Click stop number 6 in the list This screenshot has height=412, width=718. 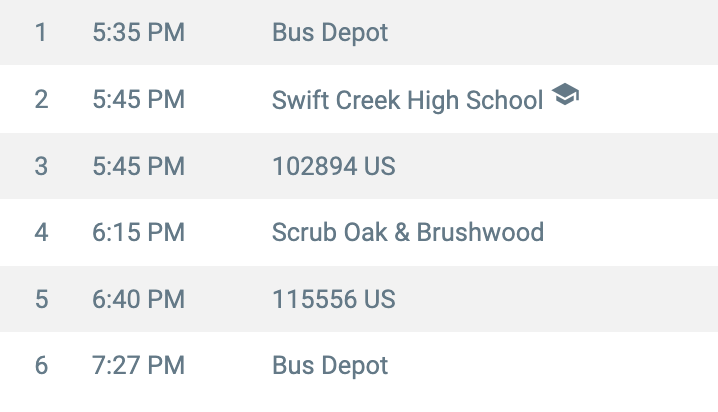(x=41, y=366)
